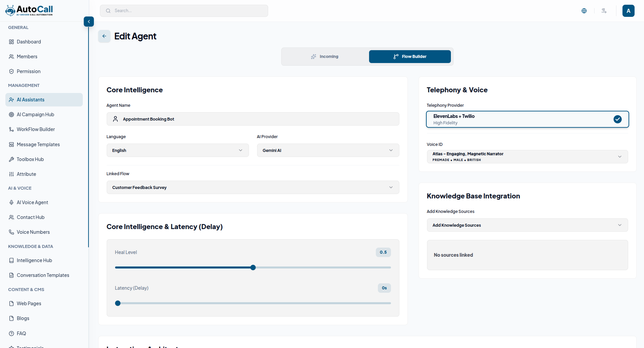The height and width of the screenshot is (348, 644).
Task: Go to WorkFlow Builder page
Action: (44, 129)
